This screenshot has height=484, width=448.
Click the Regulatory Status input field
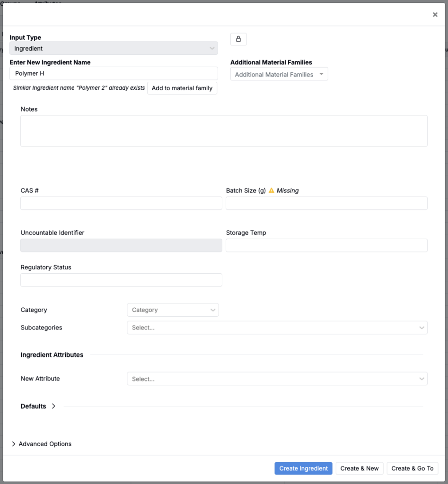[x=121, y=280]
